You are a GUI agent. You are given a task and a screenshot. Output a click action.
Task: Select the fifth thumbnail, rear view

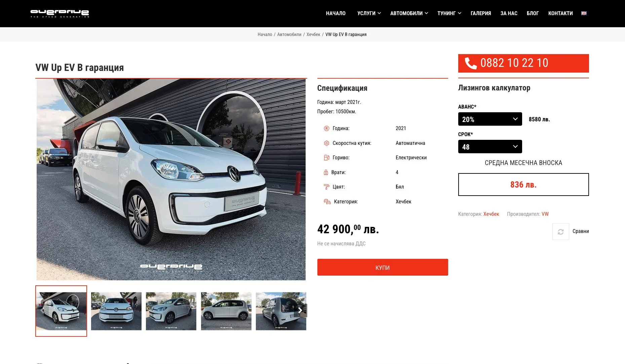tap(281, 311)
